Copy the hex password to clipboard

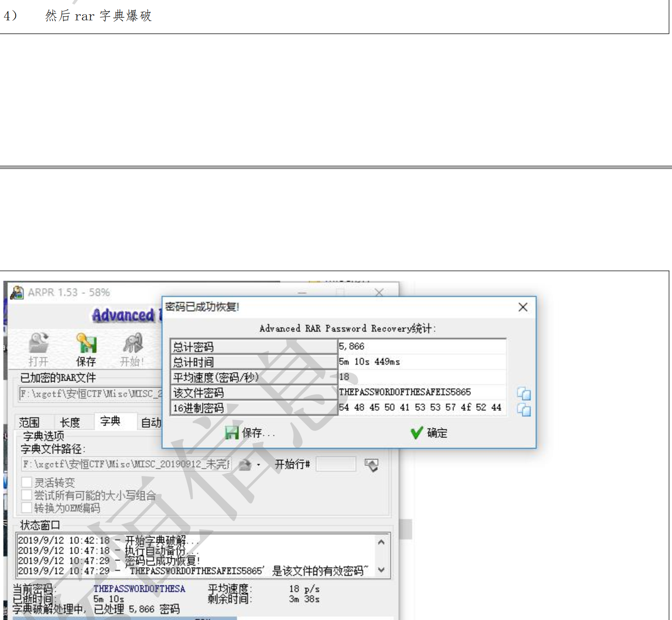(x=523, y=410)
